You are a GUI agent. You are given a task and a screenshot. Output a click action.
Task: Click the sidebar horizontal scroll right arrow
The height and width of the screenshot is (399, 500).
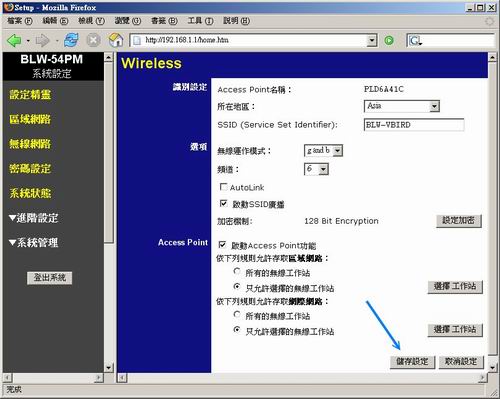point(99,378)
